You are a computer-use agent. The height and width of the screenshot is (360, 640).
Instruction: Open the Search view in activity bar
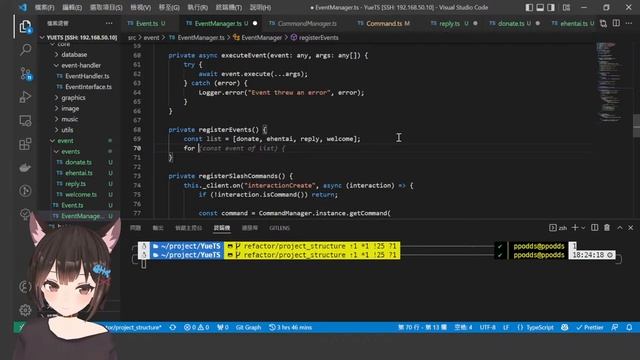click(x=25, y=50)
